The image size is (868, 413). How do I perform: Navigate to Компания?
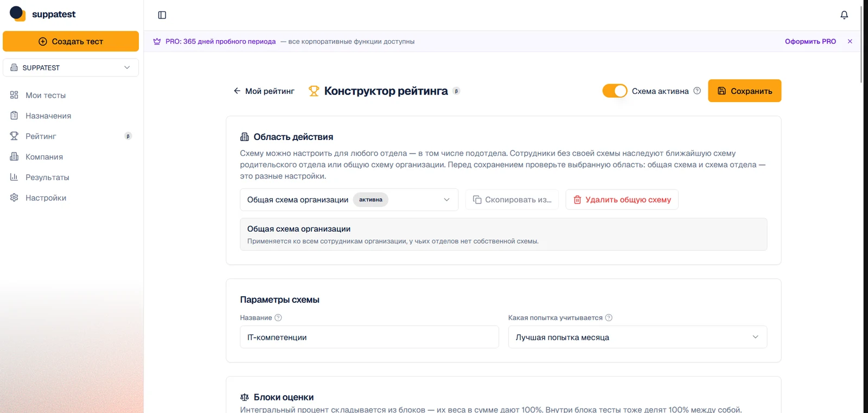pyautogui.click(x=44, y=157)
